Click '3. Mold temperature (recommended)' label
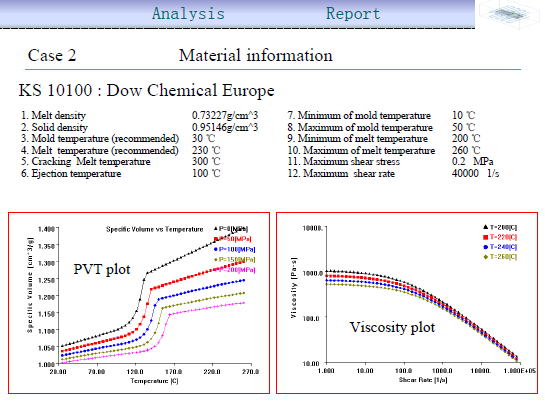This screenshot has height=405, width=545. click(100, 139)
